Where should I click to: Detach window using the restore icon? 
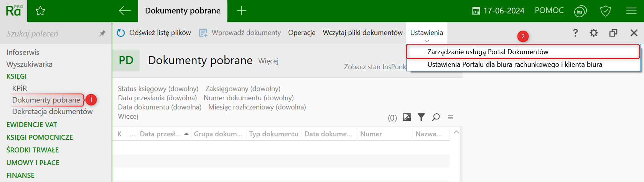point(613,33)
